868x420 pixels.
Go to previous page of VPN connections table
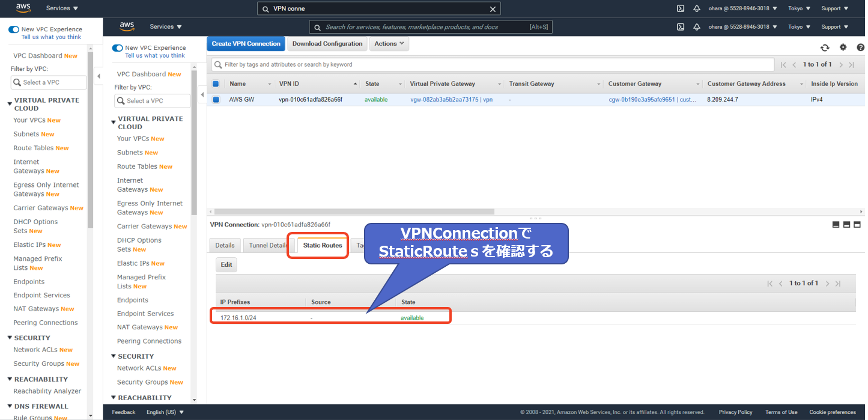click(x=794, y=64)
